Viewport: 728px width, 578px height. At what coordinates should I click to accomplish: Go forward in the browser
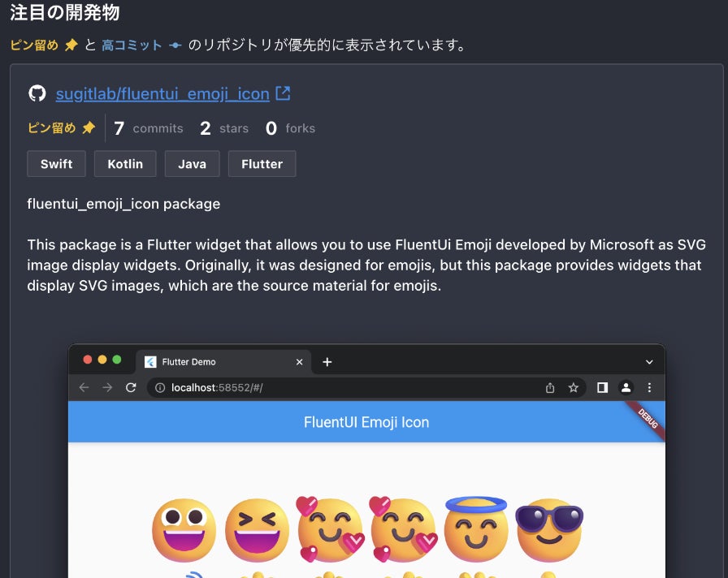107,387
